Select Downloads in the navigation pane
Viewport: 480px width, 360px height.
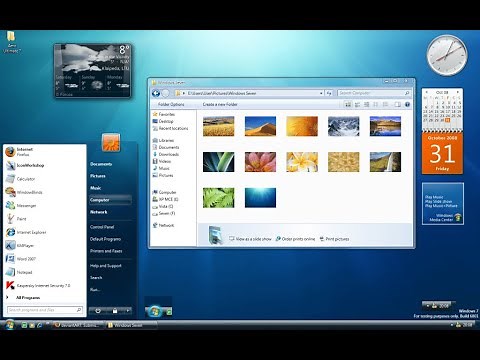tap(166, 154)
